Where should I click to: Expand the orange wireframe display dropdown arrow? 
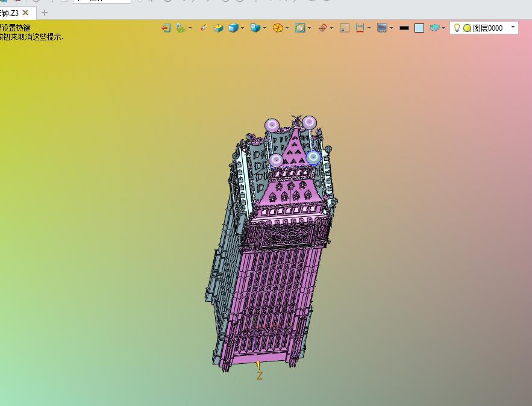(x=287, y=28)
